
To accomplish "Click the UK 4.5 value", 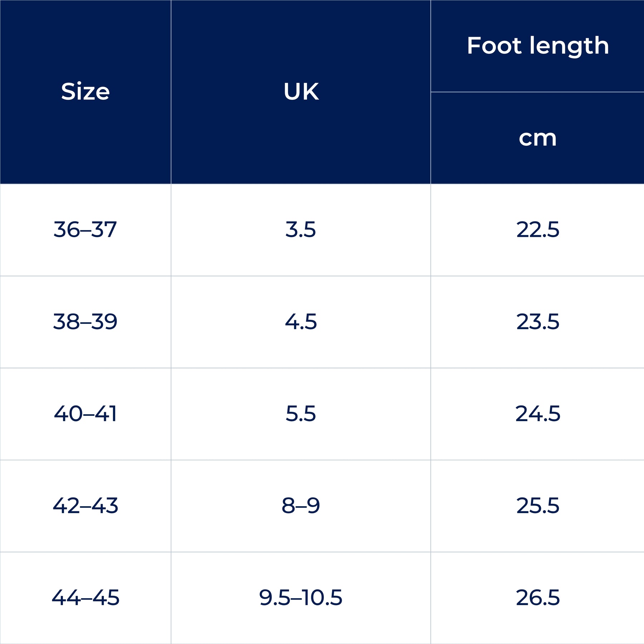I will [301, 321].
